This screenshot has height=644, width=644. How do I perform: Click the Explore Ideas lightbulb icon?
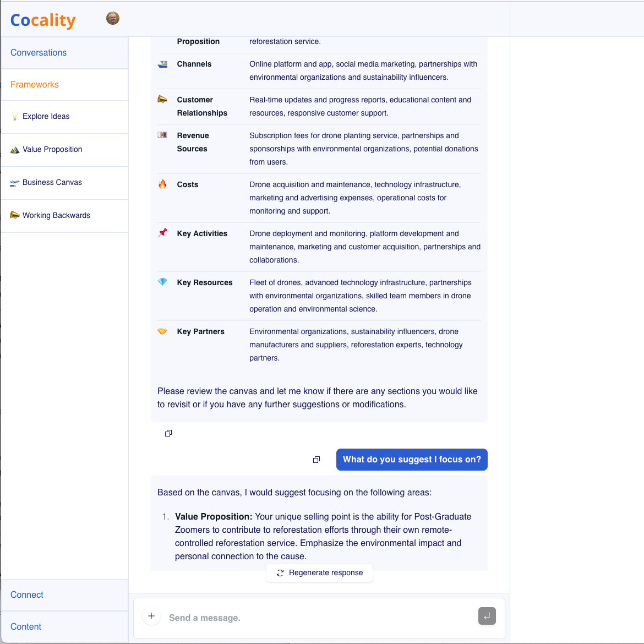click(x=15, y=116)
